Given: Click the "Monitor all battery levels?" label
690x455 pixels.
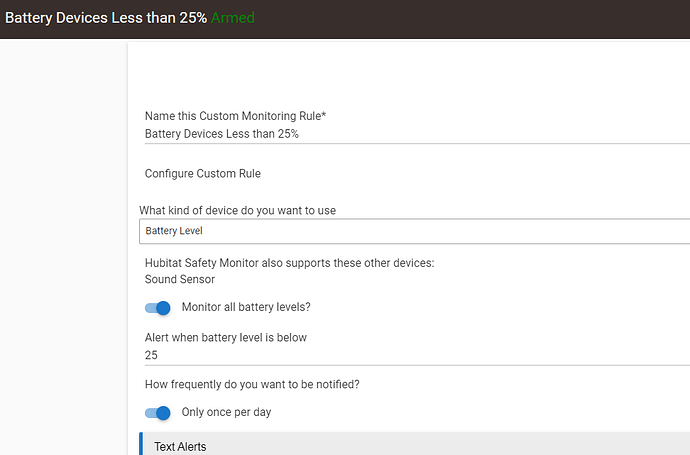Looking at the screenshot, I should (x=252, y=307).
